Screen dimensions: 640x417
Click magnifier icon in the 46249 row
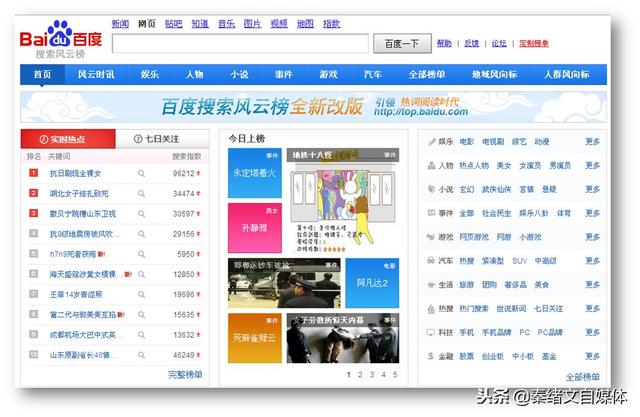click(141, 355)
